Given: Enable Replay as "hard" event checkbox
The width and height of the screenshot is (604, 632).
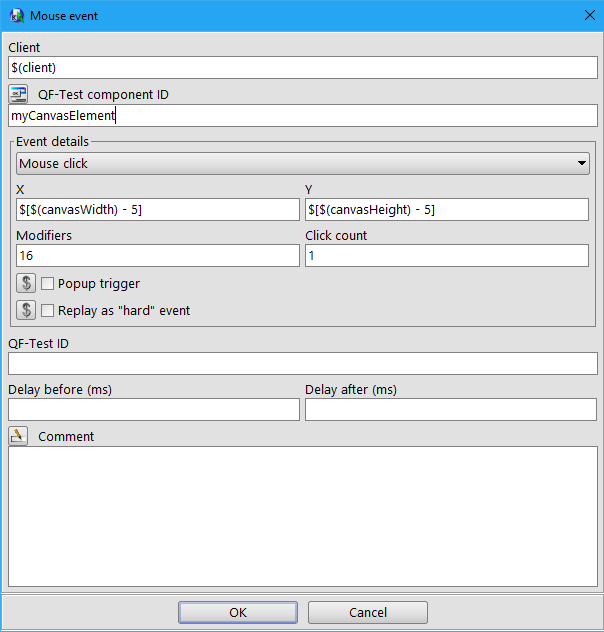Looking at the screenshot, I should pyautogui.click(x=48, y=310).
